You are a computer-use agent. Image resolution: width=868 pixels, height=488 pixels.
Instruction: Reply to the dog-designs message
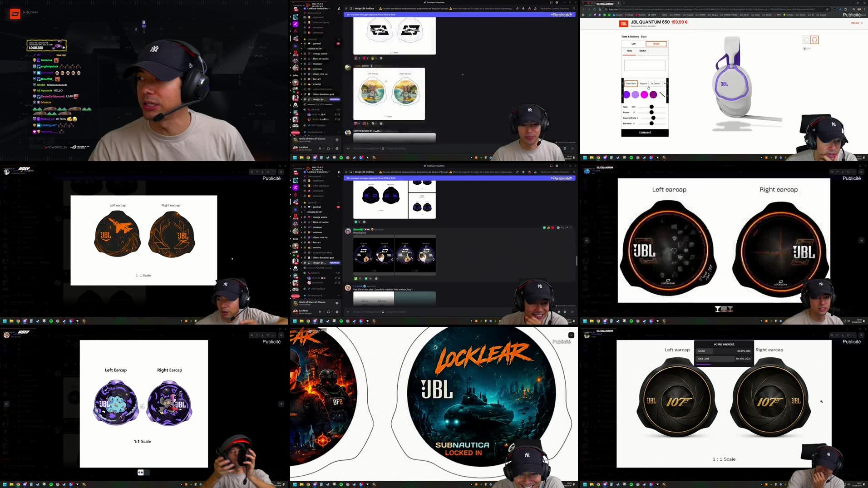pos(562,228)
